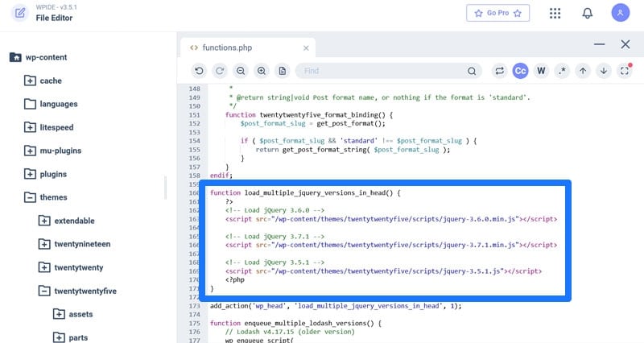This screenshot has height=343, width=644.
Task: Zoom in the editor text
Action: pos(261,71)
